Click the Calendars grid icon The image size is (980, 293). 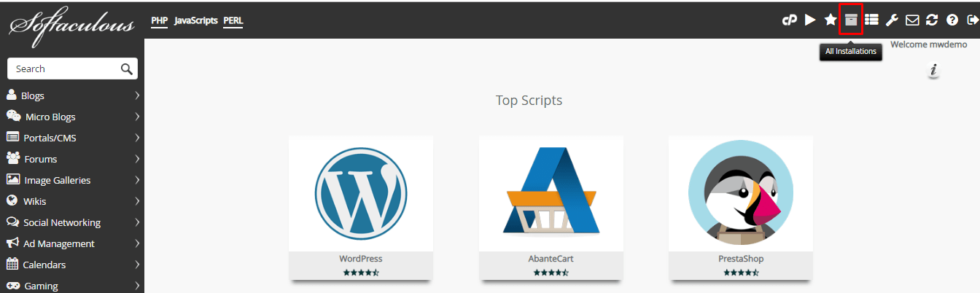click(x=12, y=264)
